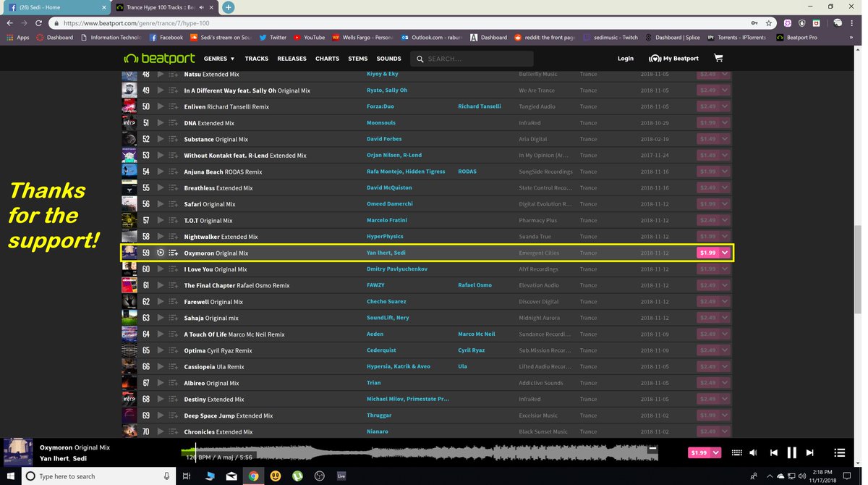Expand Genres dropdown menu

click(x=219, y=59)
